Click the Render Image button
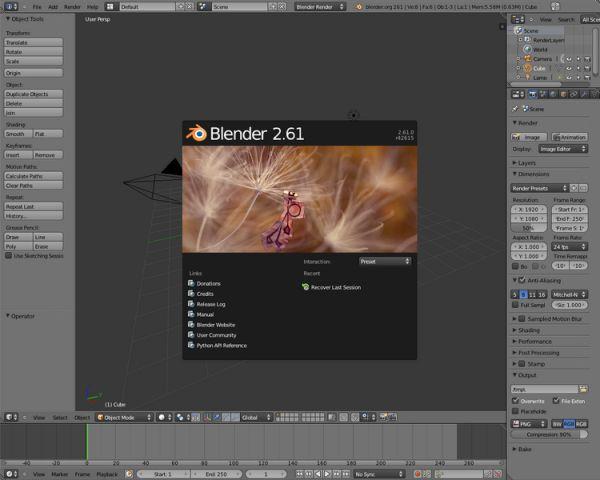Screen dimensions: 600x480 click(528, 137)
